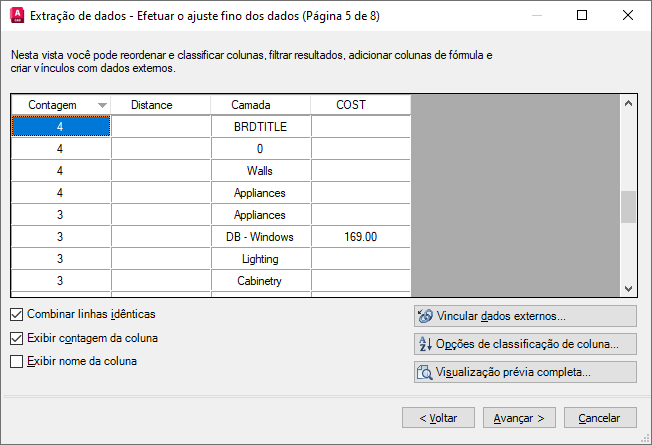Go back with the Voltar button
Screen dimensions: 652x445
(438, 418)
